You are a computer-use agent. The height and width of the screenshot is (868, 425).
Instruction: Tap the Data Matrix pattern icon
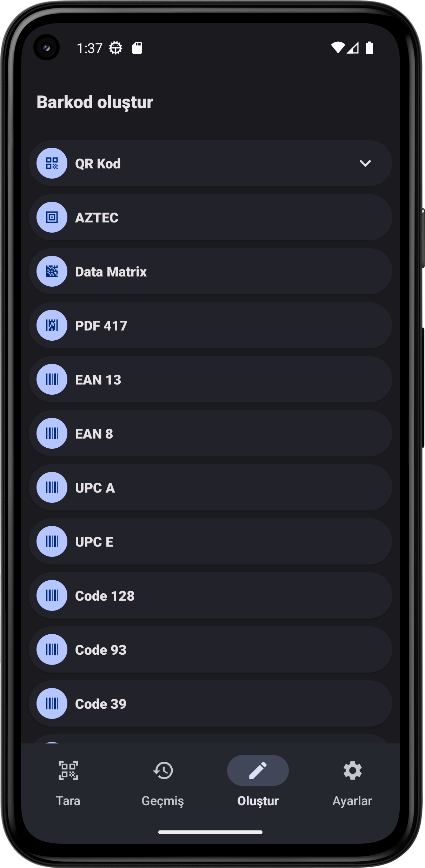tap(52, 271)
